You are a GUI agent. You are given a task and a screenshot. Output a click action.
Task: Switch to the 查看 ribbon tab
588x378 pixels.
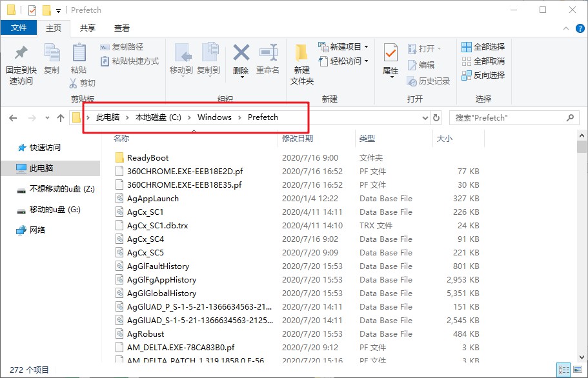pyautogui.click(x=122, y=28)
